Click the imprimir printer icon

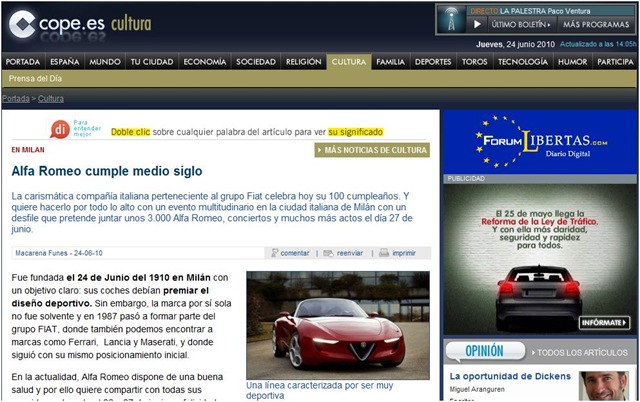(384, 253)
